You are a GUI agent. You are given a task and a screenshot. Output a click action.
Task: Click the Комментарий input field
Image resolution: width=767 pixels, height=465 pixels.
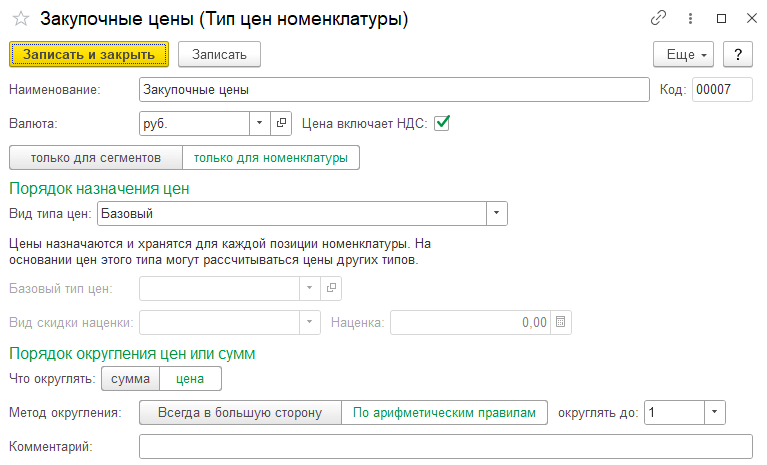446,446
